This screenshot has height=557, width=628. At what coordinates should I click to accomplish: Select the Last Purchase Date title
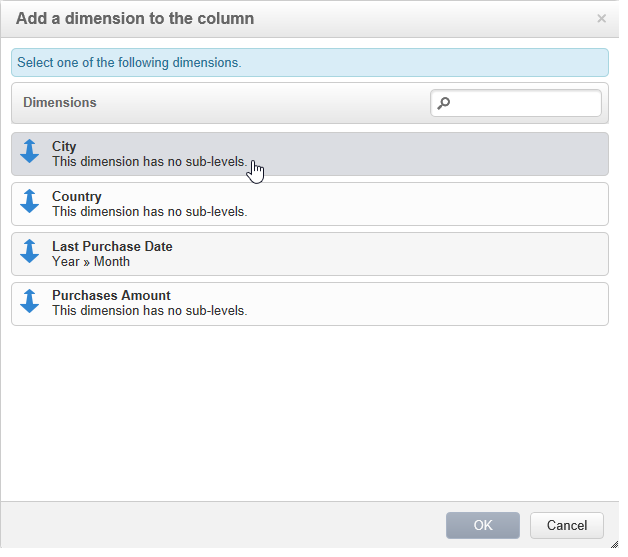coord(112,246)
